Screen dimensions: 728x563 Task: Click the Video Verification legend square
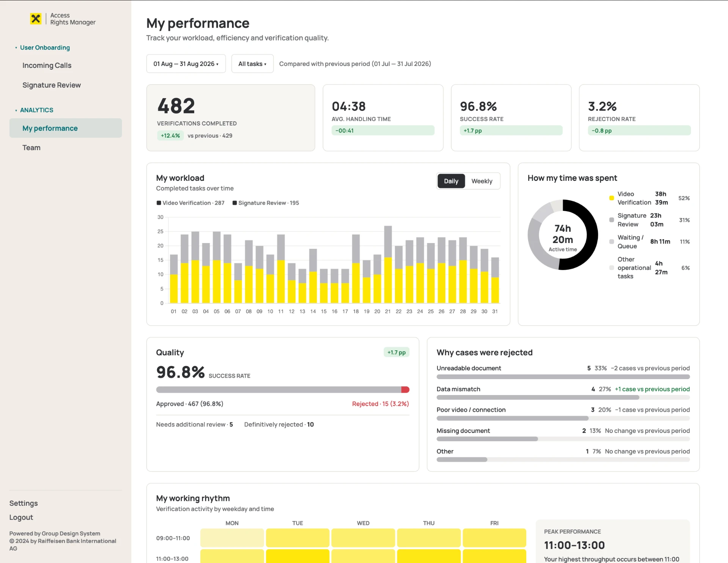pyautogui.click(x=159, y=203)
